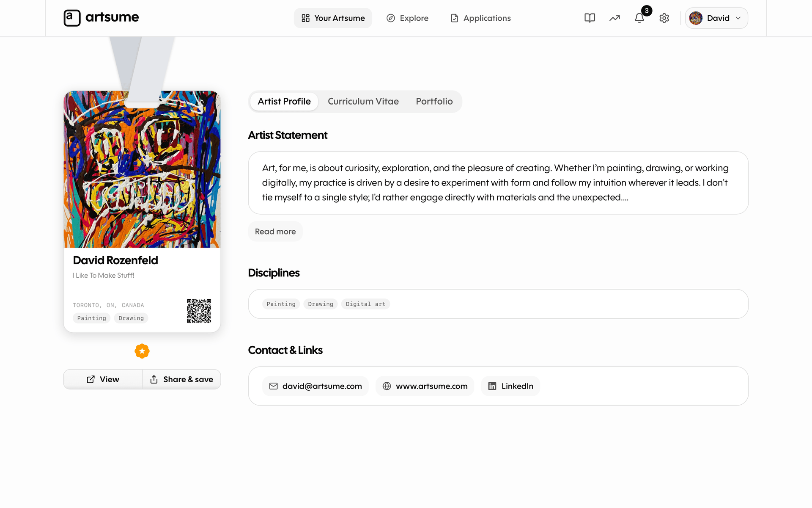Switch to the Curriculum Vitae tab

tap(363, 102)
